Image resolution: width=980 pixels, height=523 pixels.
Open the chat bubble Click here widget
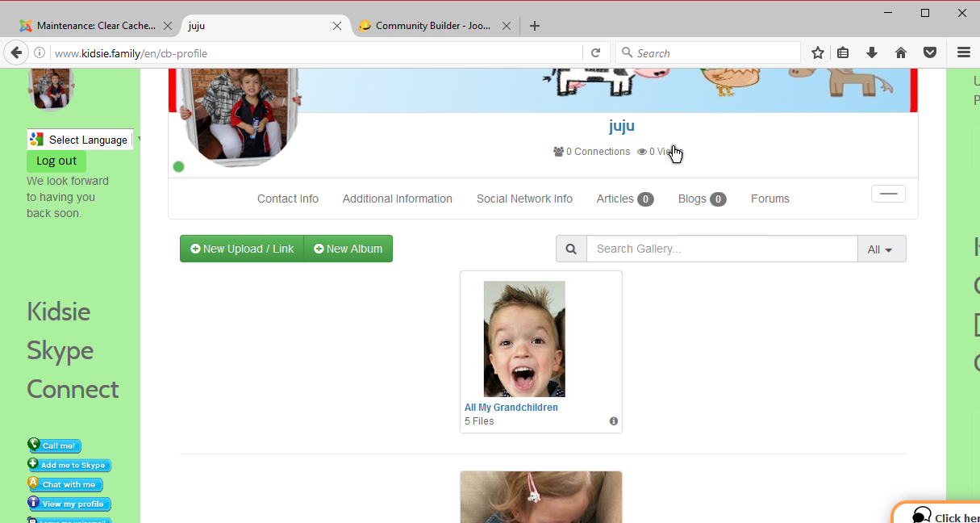936,513
